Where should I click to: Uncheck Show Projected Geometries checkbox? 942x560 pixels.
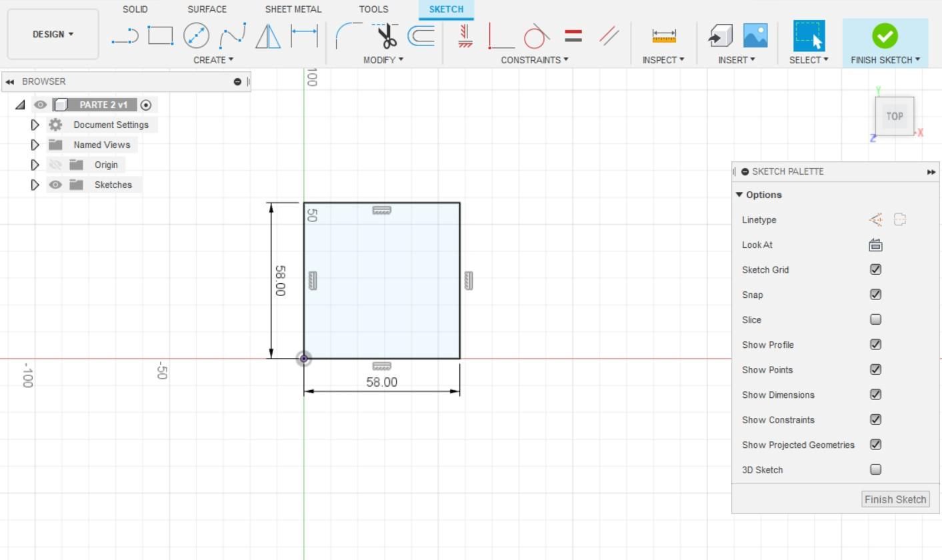click(x=875, y=445)
